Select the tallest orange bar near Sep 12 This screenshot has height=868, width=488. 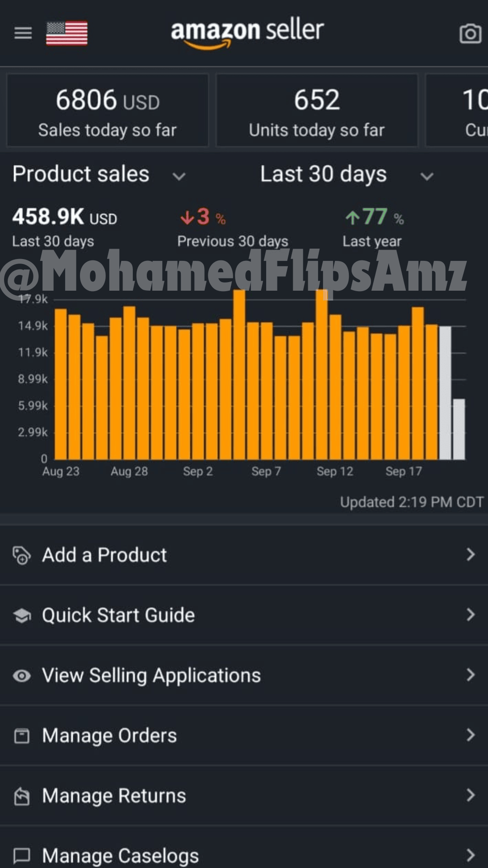pyautogui.click(x=322, y=375)
